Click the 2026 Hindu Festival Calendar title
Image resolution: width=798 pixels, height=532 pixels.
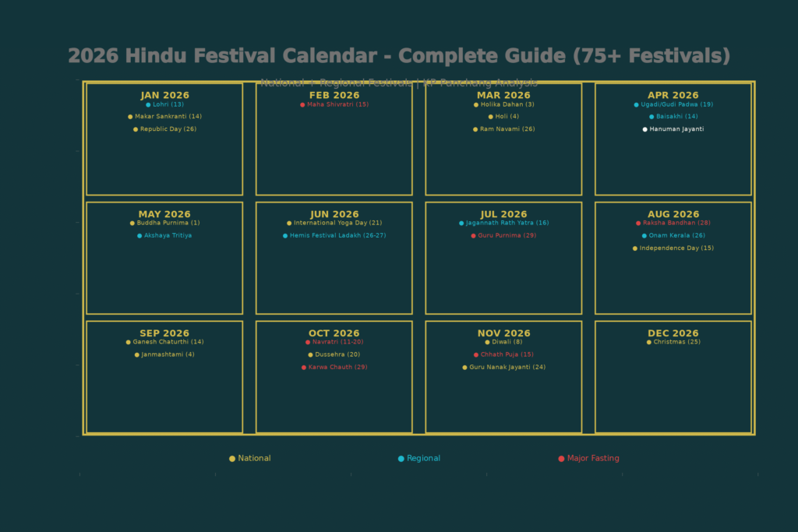[399, 56]
